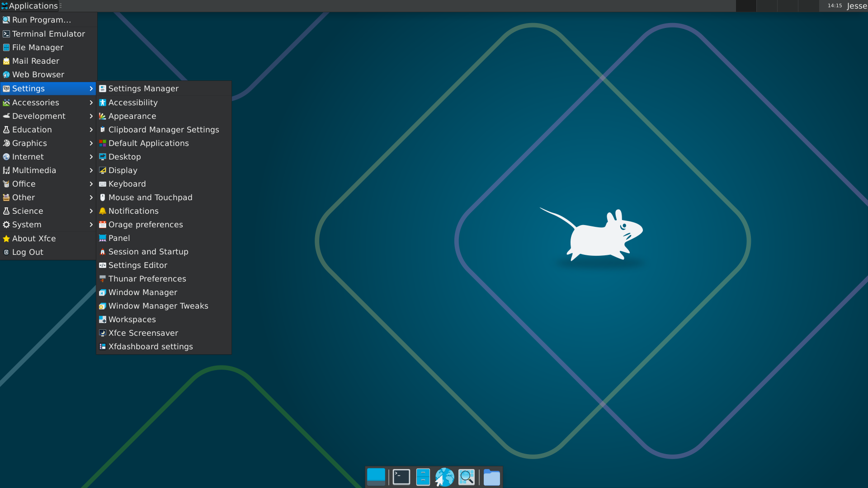
Task: Open home folder icon in dock
Action: (491, 477)
